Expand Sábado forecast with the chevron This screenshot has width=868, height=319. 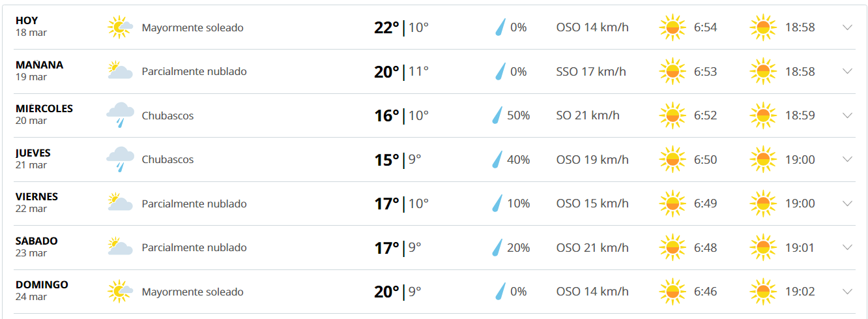click(847, 247)
